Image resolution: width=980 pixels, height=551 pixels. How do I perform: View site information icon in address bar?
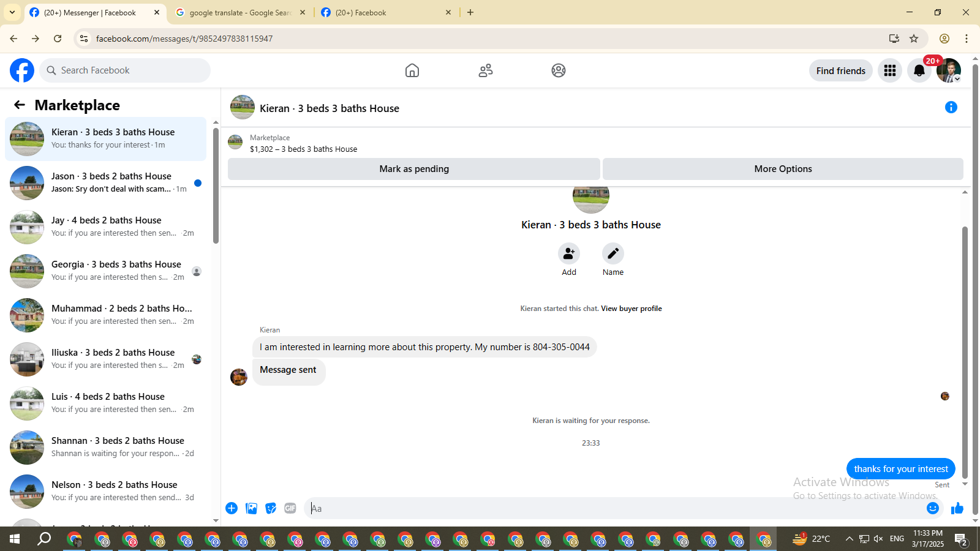84,39
